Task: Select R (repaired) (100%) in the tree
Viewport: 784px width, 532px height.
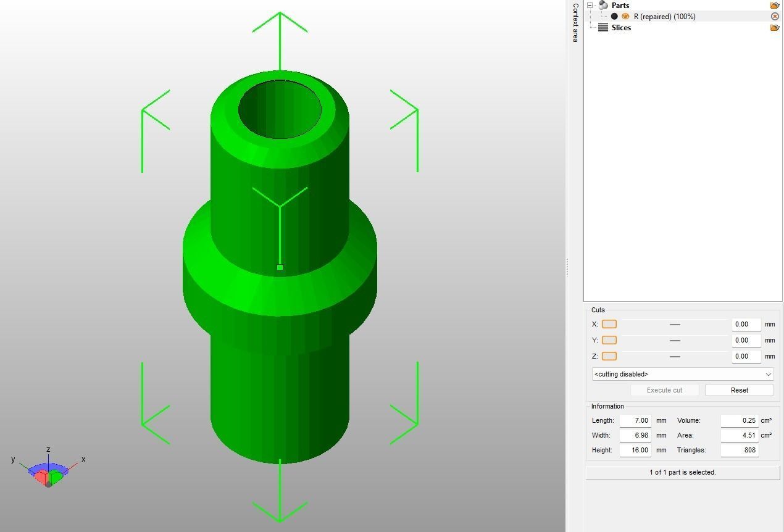Action: tap(664, 17)
